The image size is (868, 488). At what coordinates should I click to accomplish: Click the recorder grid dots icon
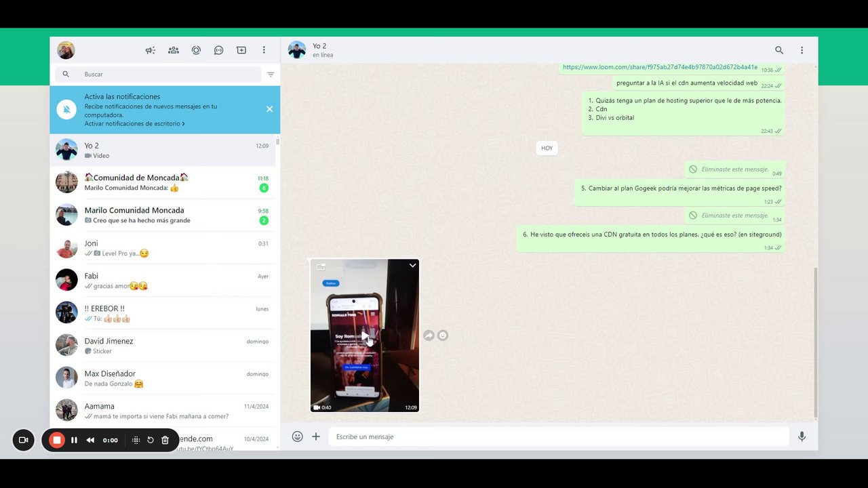136,440
